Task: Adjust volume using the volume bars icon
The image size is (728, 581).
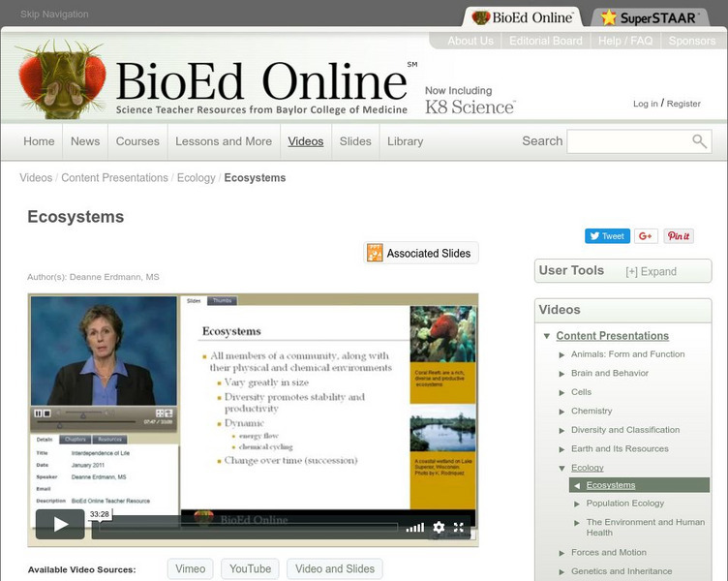Action: point(415,528)
